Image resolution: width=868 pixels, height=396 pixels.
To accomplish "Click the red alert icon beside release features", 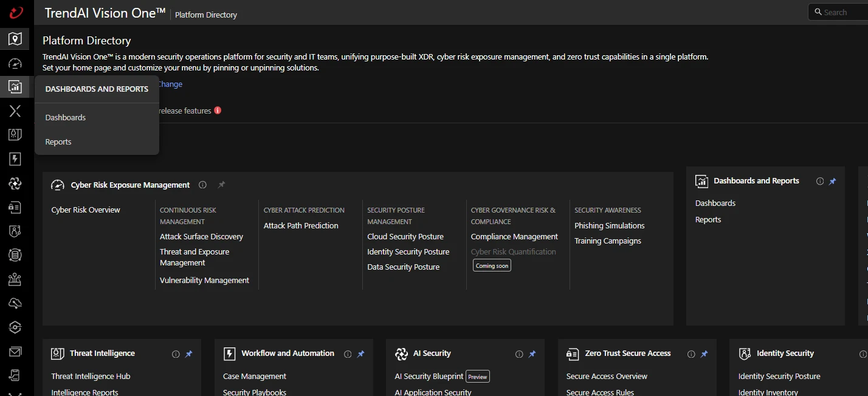I will pos(218,111).
